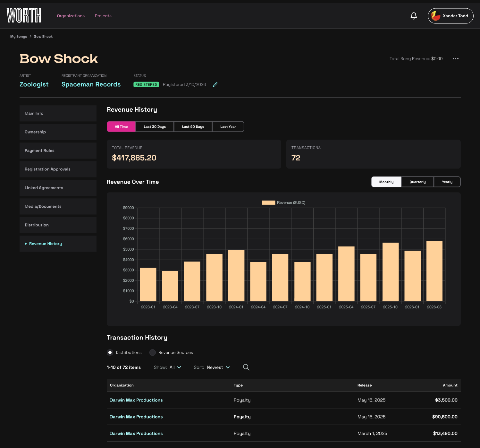Go to Linked Agreements section

tap(58, 188)
